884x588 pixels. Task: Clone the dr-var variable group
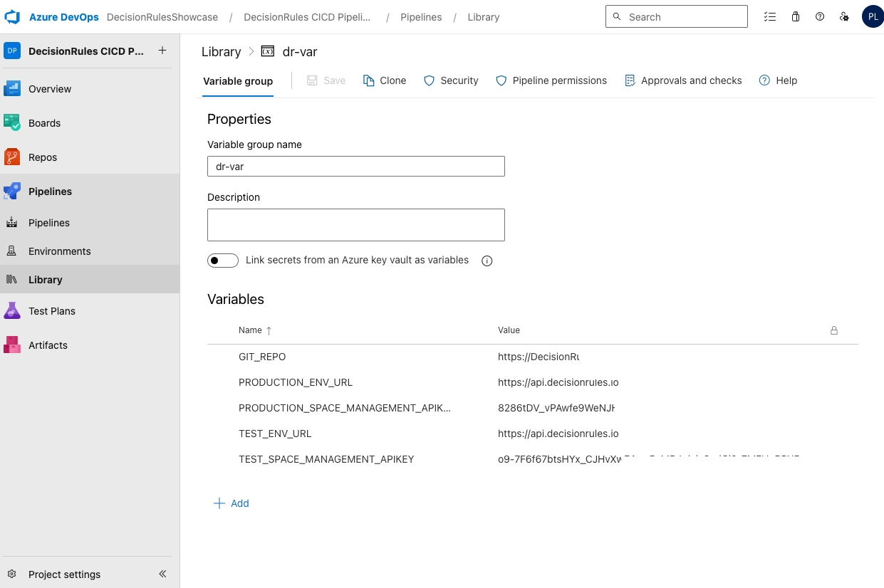385,80
